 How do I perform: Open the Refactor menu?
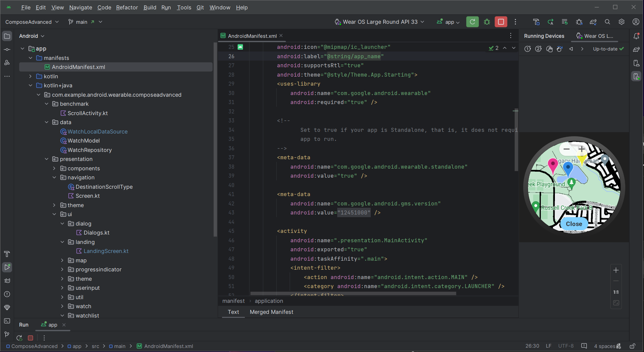pyautogui.click(x=127, y=7)
